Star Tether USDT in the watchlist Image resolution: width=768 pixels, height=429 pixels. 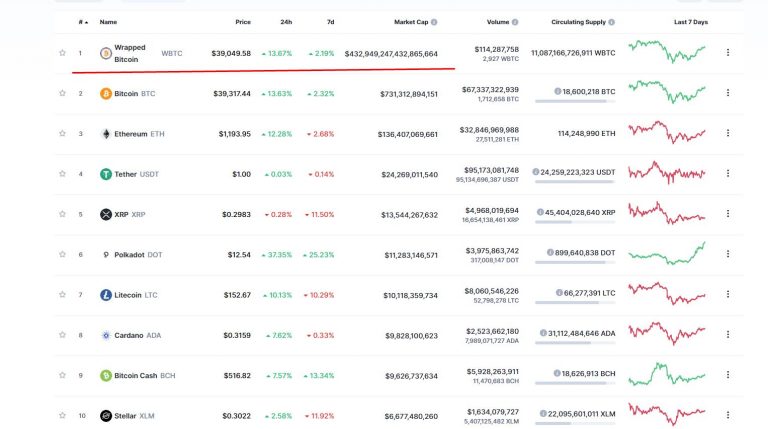point(62,173)
